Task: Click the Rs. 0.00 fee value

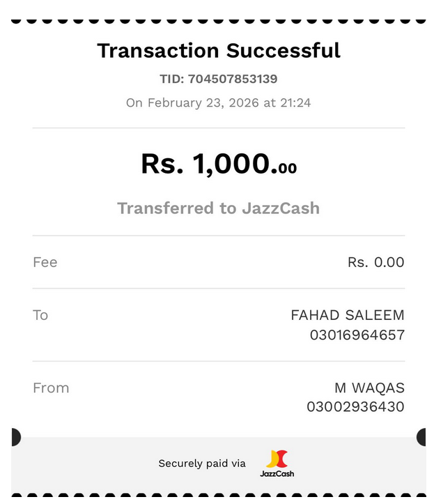Action: pyautogui.click(x=376, y=262)
